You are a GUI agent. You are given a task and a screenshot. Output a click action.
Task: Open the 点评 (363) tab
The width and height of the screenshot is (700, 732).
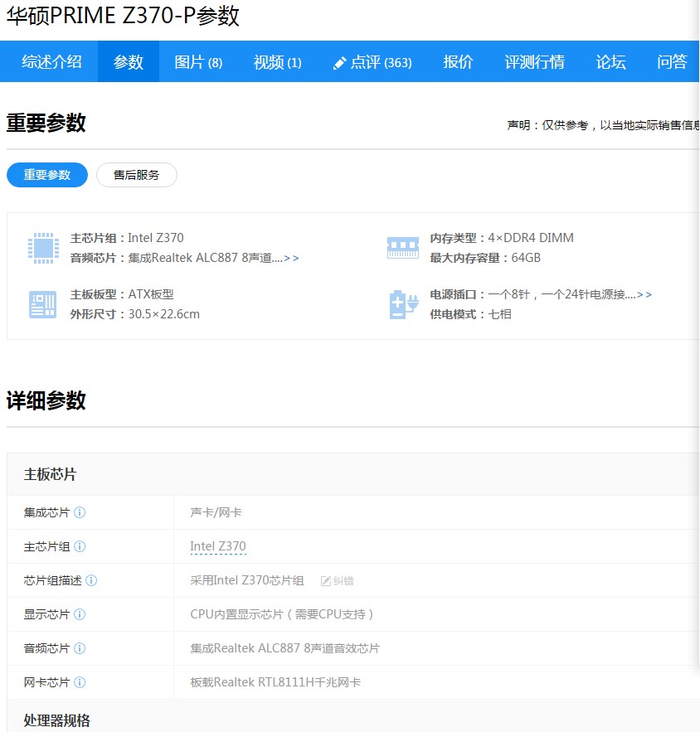[372, 61]
